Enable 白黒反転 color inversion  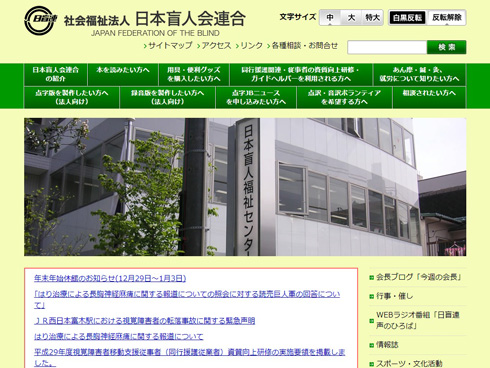click(x=407, y=18)
